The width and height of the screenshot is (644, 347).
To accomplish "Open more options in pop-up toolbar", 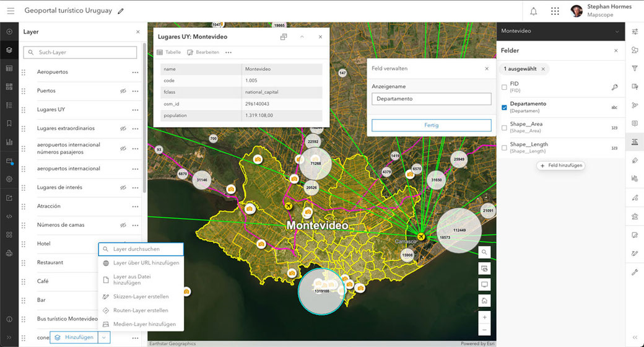I will click(x=228, y=52).
